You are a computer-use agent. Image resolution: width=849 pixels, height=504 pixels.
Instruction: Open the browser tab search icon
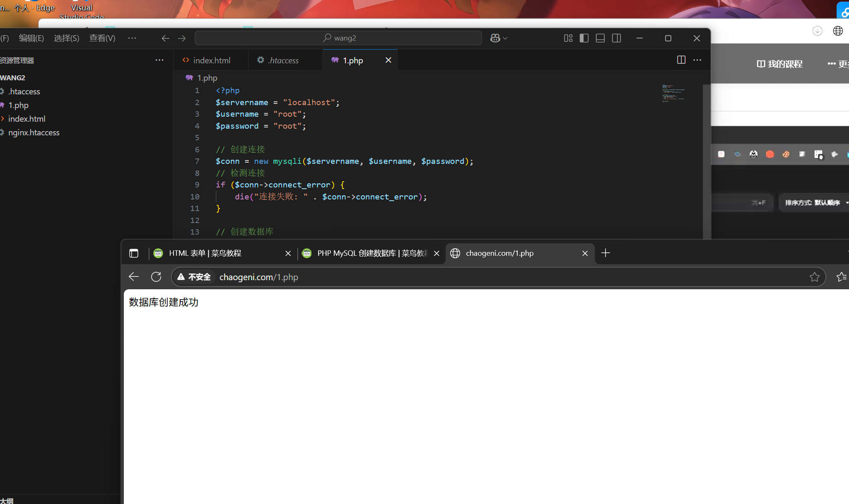tap(134, 253)
